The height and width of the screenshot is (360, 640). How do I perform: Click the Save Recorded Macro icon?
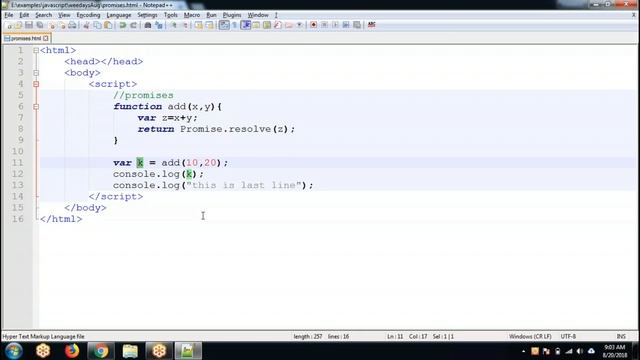(x=357, y=25)
